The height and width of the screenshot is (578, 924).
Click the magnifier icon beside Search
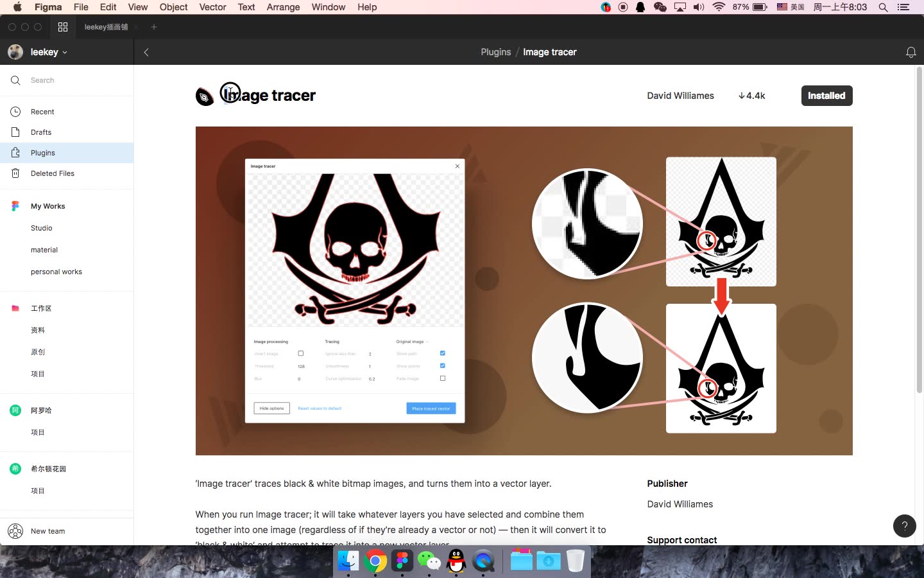pyautogui.click(x=15, y=80)
